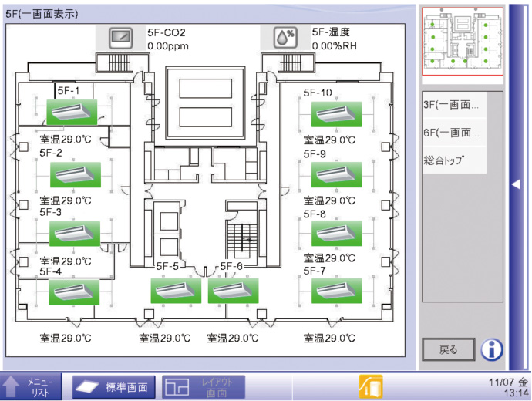
Task: Click the 11/07 金 13:14 date and time
Action: click(508, 387)
